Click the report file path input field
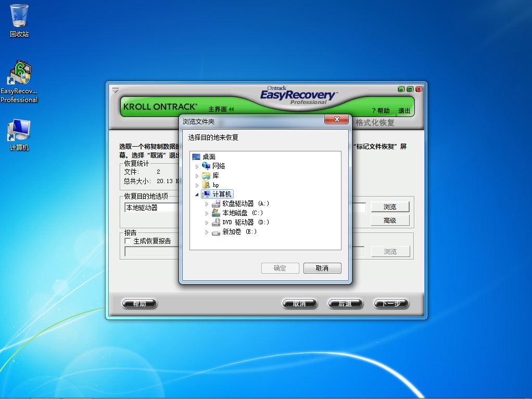This screenshot has width=532, height=399. coord(151,252)
